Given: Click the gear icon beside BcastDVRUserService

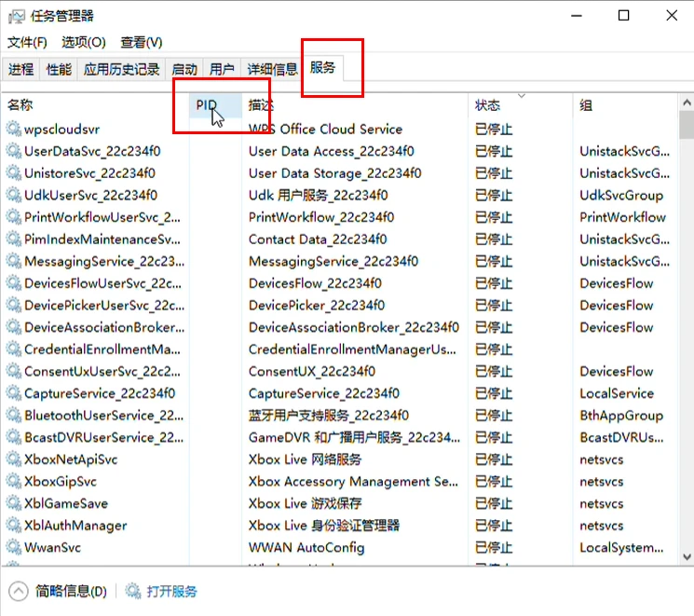Looking at the screenshot, I should pyautogui.click(x=13, y=437).
